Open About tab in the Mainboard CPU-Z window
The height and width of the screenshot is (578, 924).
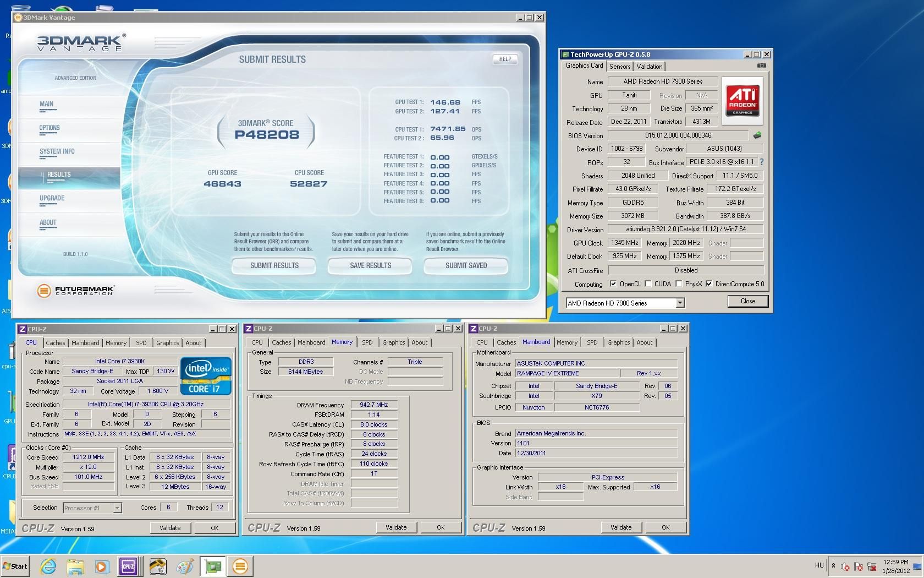pos(645,342)
